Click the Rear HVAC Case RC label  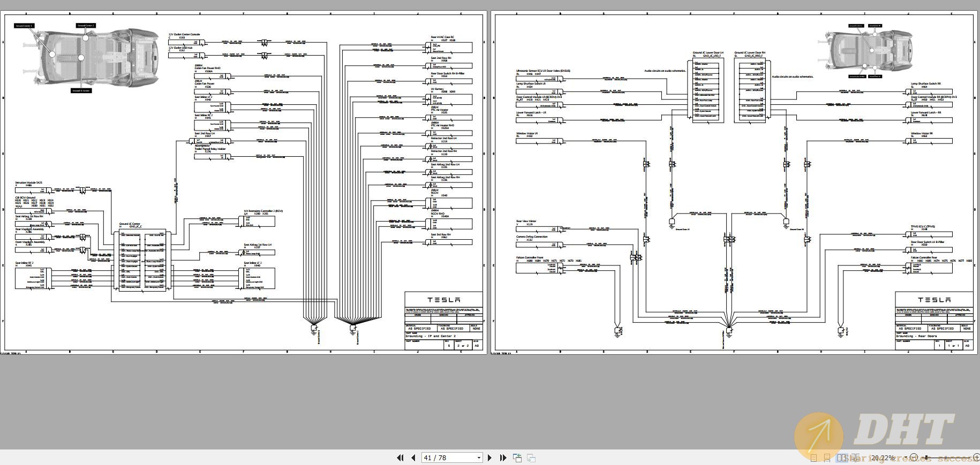442,37
